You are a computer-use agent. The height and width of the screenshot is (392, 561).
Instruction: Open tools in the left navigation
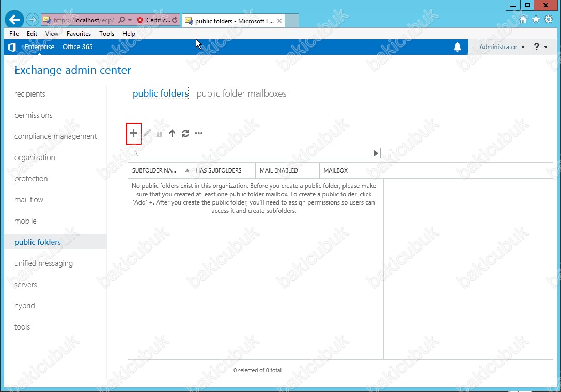click(x=22, y=327)
